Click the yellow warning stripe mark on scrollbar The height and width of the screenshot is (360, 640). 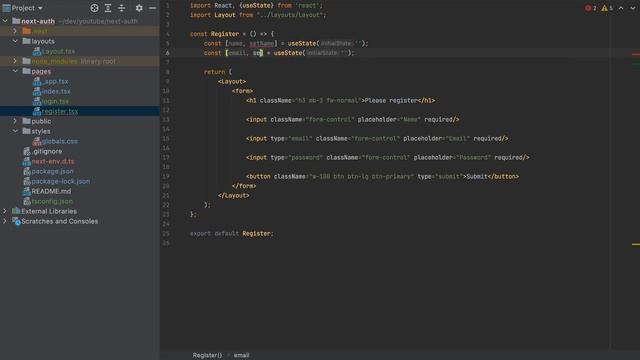click(x=636, y=244)
